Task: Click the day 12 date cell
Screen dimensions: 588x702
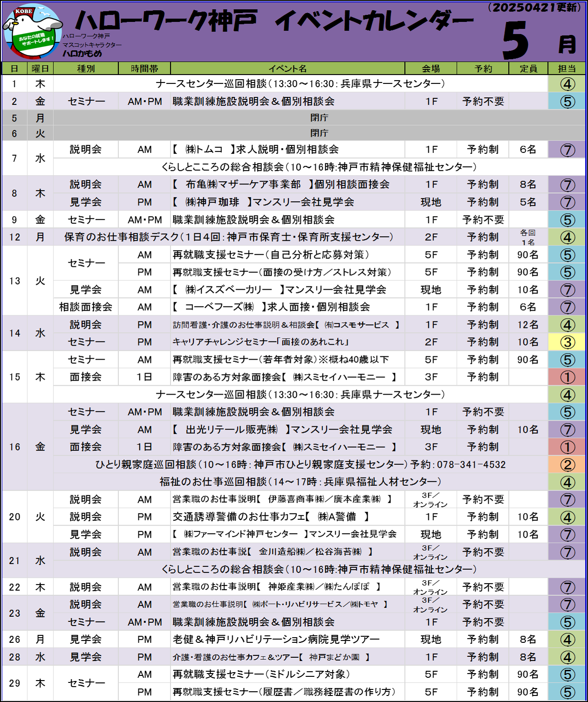Action: pos(14,237)
